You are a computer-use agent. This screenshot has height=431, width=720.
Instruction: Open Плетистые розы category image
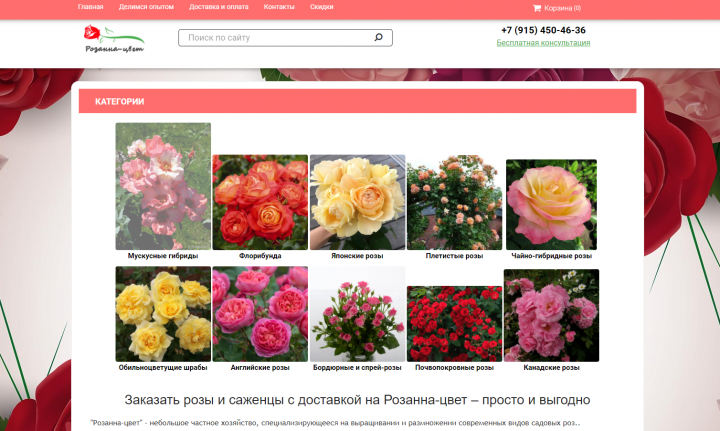click(454, 202)
